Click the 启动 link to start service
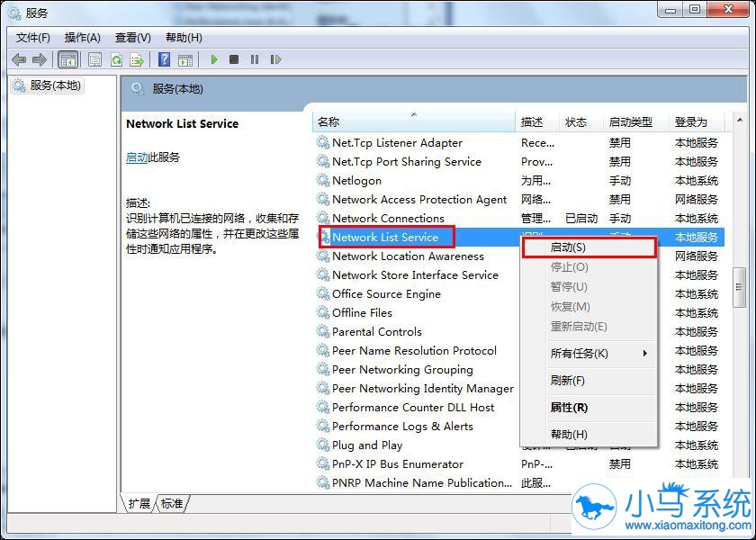The height and width of the screenshot is (540, 756). pos(137,157)
